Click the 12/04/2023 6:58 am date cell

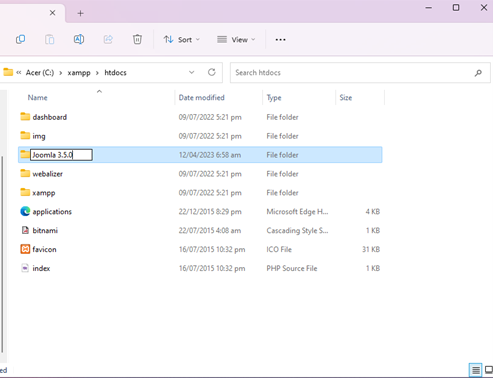click(210, 155)
